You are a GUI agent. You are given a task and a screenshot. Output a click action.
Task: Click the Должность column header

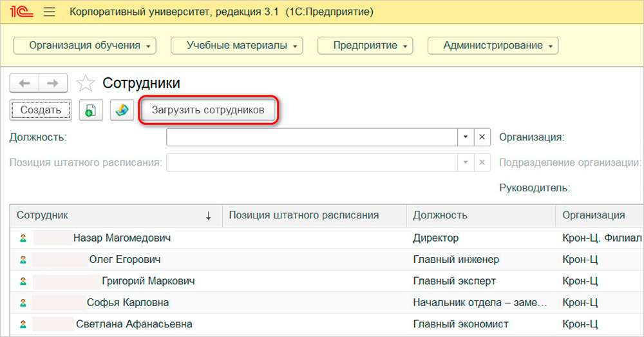click(x=481, y=215)
